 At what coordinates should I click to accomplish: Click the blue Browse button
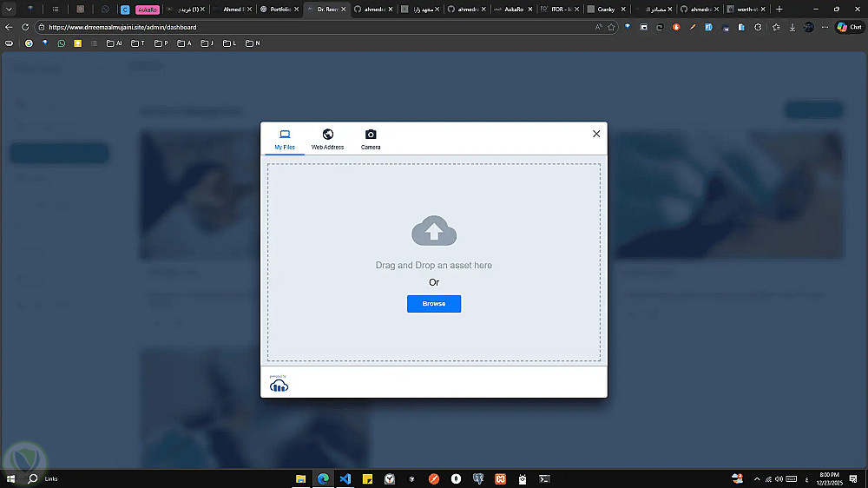point(434,304)
